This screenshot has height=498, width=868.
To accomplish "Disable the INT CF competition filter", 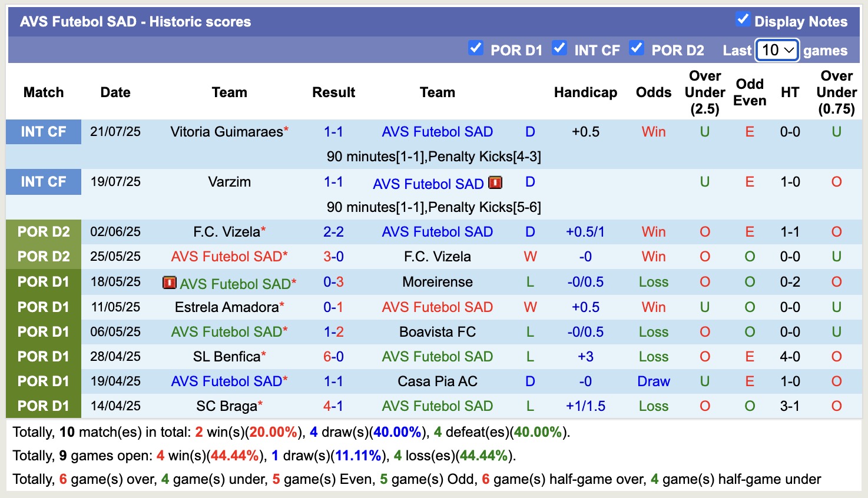I will pyautogui.click(x=559, y=48).
